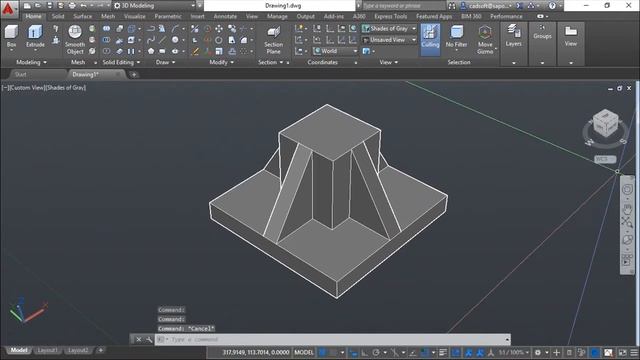Add a new drawing tab with plus
The width and height of the screenshot is (640, 360).
tap(134, 75)
